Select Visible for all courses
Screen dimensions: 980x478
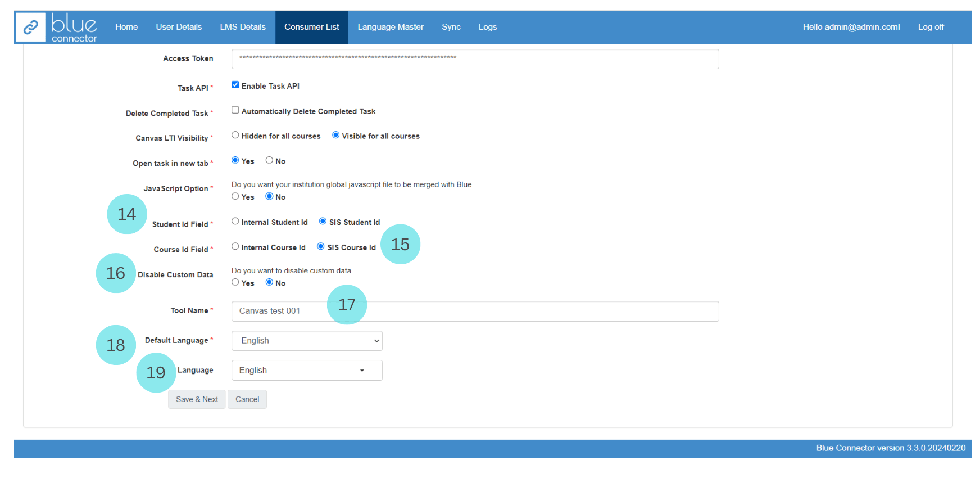pyautogui.click(x=335, y=135)
